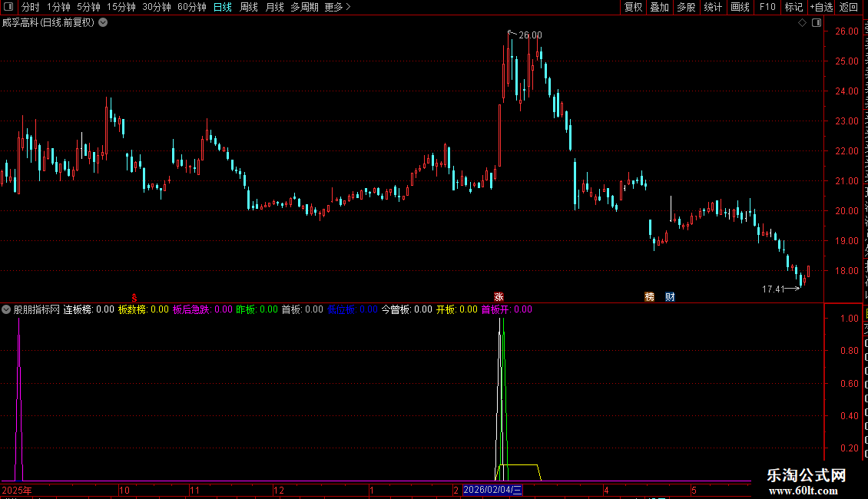Click the 26.00 high price annotation

tap(530, 35)
